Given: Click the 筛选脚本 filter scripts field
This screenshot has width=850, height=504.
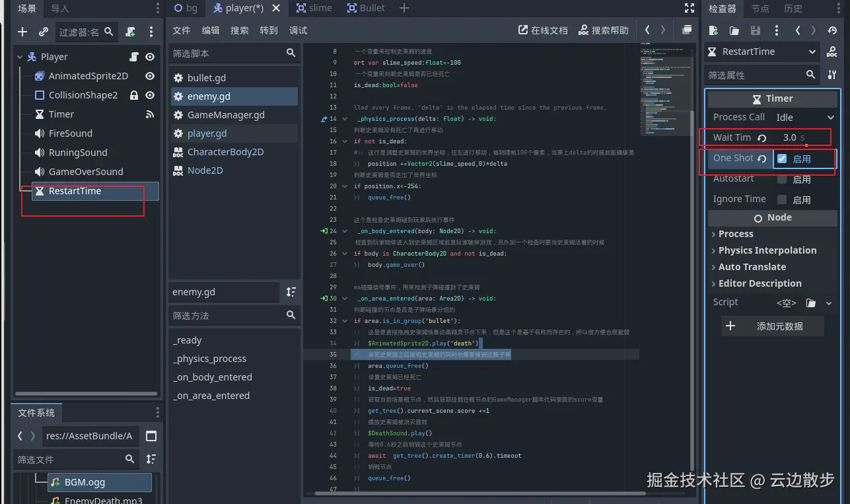Looking at the screenshot, I should pyautogui.click(x=233, y=53).
